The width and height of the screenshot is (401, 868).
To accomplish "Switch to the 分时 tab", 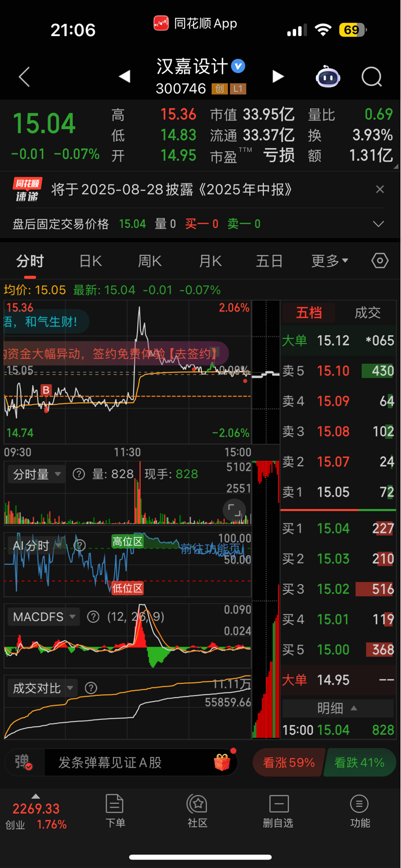I will (x=30, y=261).
